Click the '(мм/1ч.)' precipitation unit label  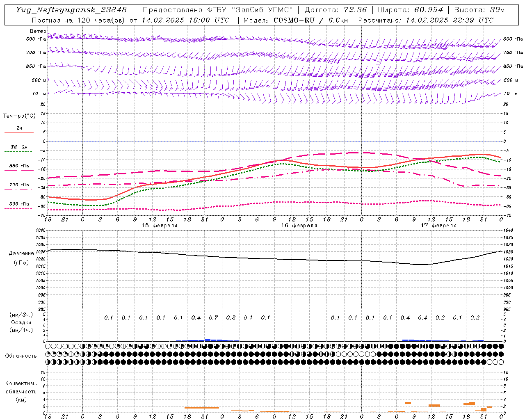pyautogui.click(x=21, y=330)
